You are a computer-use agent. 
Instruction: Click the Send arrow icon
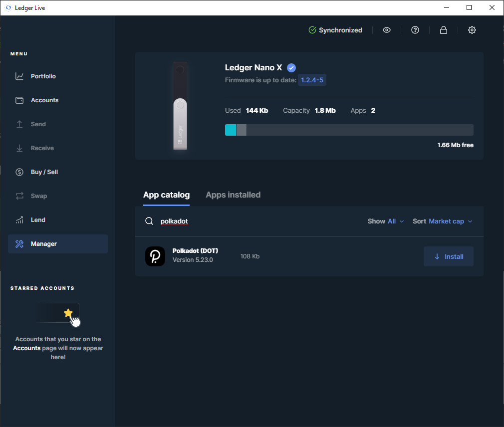click(x=19, y=124)
